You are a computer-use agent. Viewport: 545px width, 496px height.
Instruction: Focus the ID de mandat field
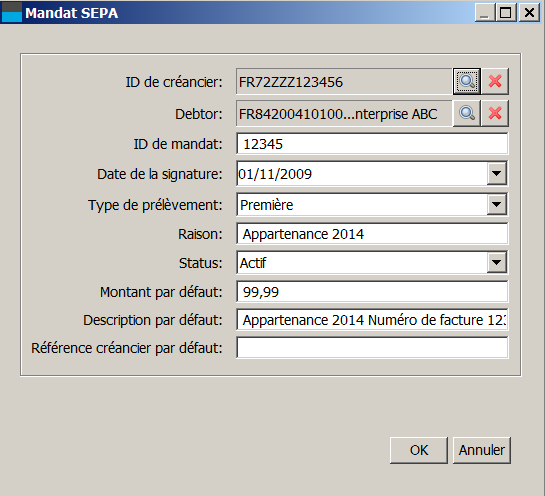click(x=372, y=144)
